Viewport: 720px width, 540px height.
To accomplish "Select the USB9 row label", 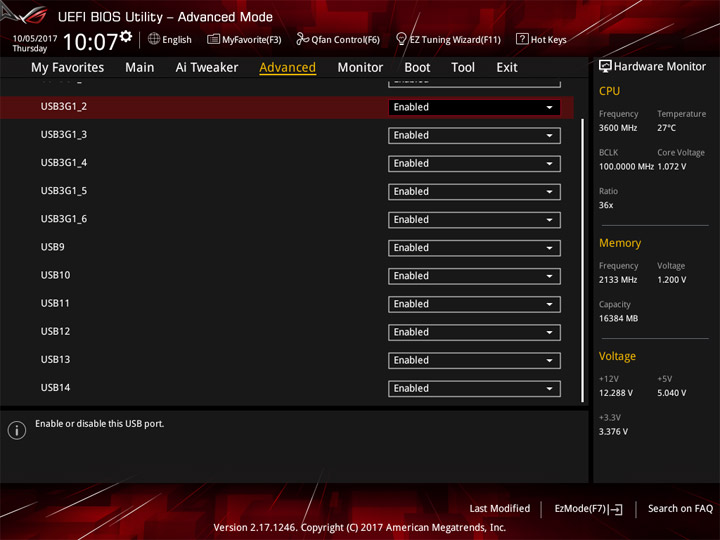I will pos(52,247).
